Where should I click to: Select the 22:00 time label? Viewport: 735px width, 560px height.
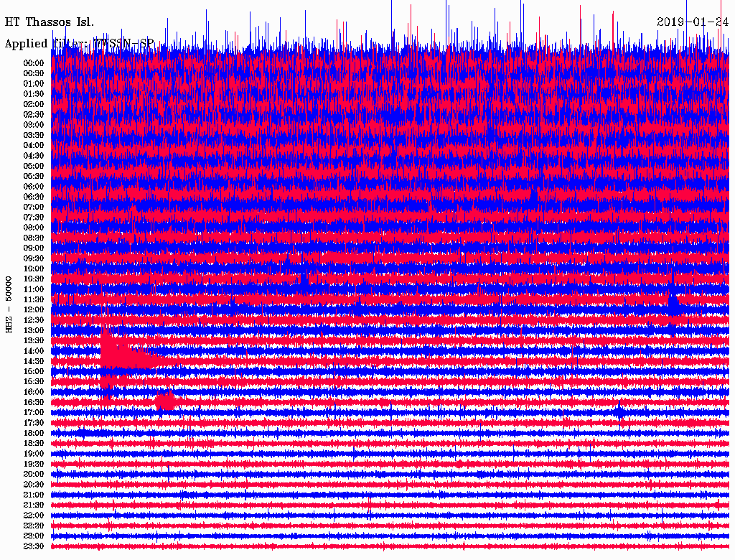coord(34,515)
